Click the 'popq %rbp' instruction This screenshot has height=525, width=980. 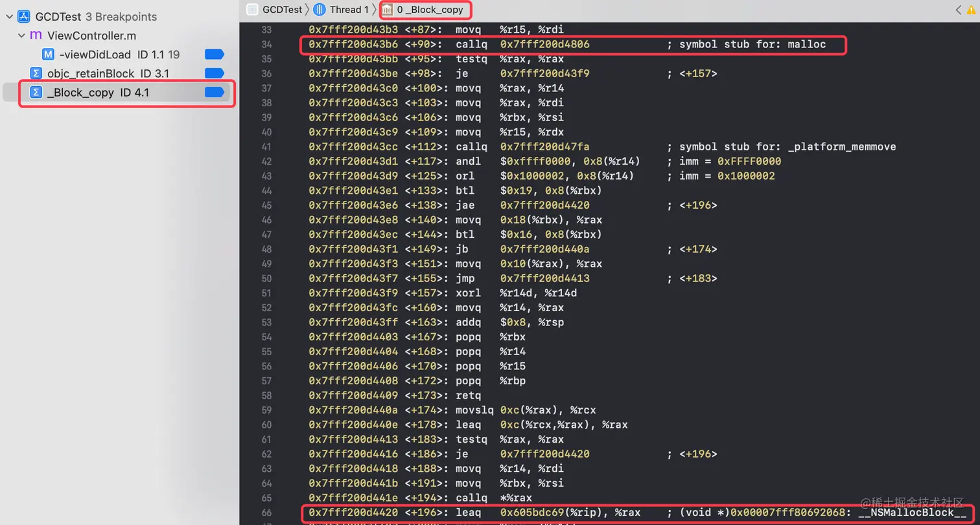[491, 380]
